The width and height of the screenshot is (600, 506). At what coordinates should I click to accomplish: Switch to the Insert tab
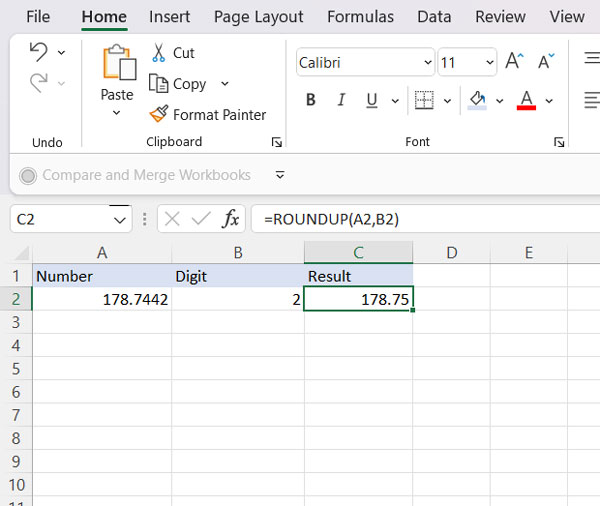pos(170,17)
